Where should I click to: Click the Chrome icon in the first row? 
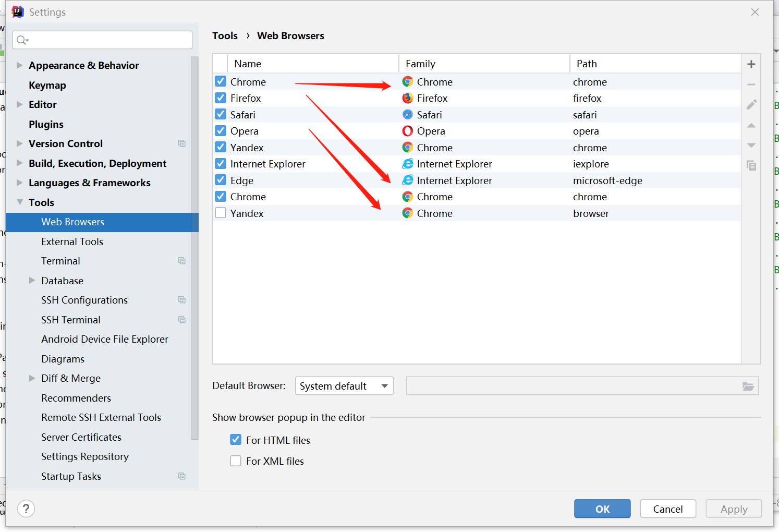[408, 82]
